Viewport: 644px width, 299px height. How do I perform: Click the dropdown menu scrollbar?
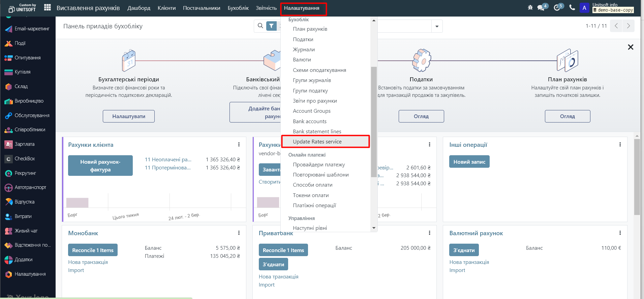pos(374,121)
